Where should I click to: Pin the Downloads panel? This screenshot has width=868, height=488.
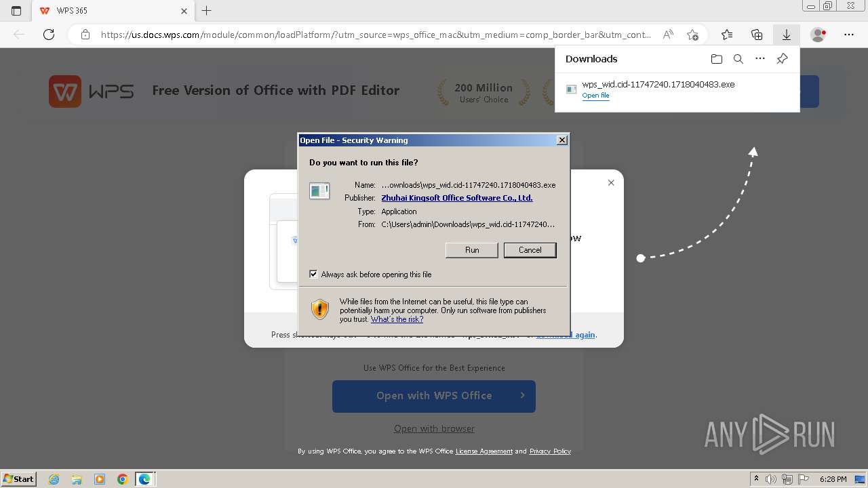click(782, 59)
